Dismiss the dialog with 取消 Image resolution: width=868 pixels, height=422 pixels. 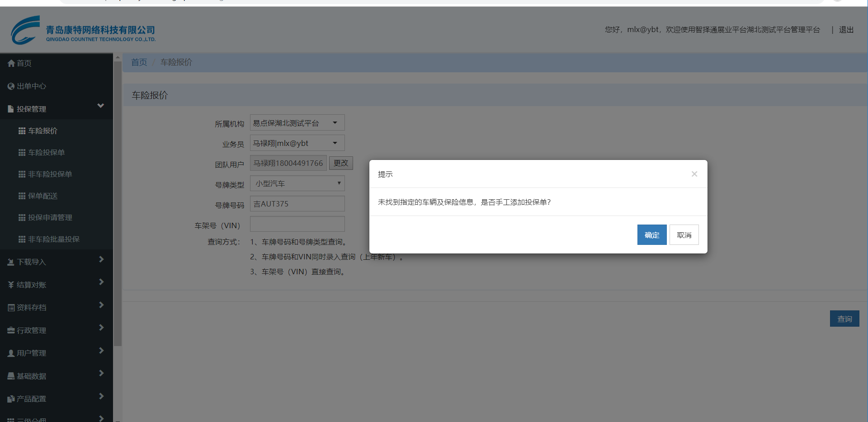pos(684,235)
